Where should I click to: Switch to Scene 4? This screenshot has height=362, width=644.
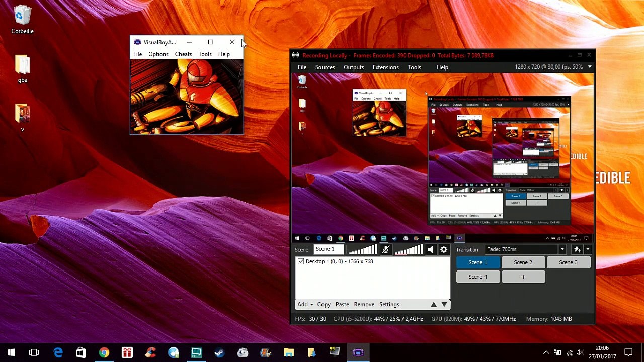478,277
